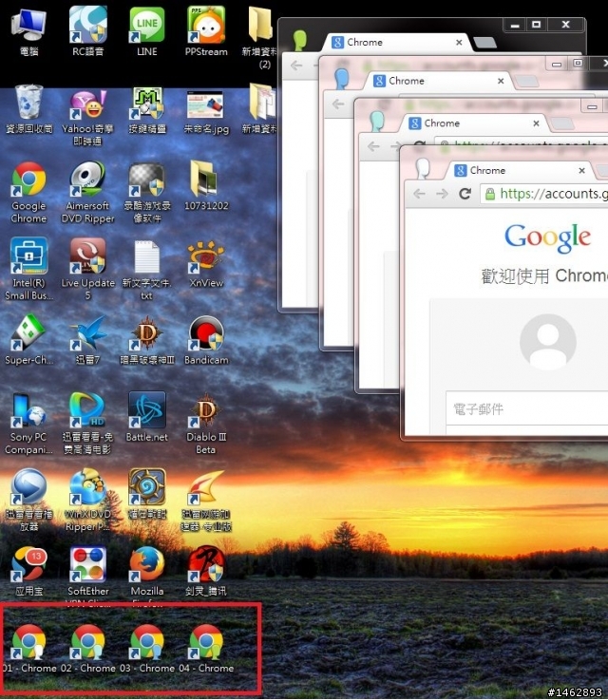
Task: Close the tab in the rearmost Chrome window
Action: tap(459, 43)
